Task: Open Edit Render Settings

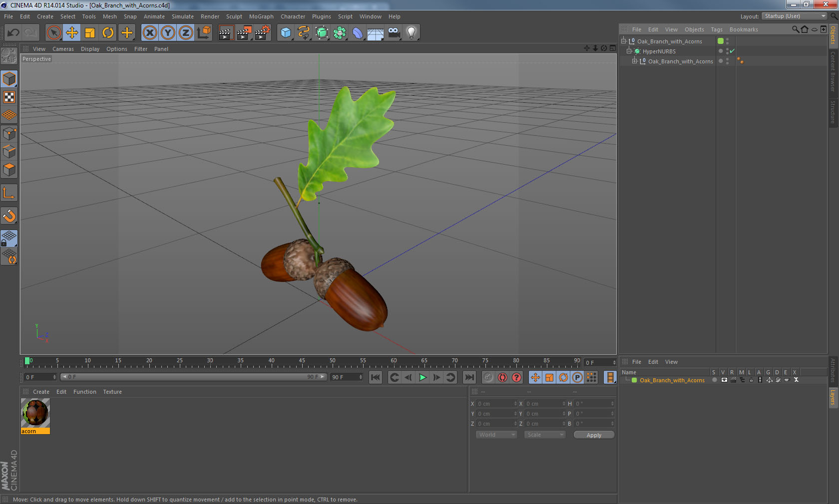Action: pyautogui.click(x=262, y=33)
